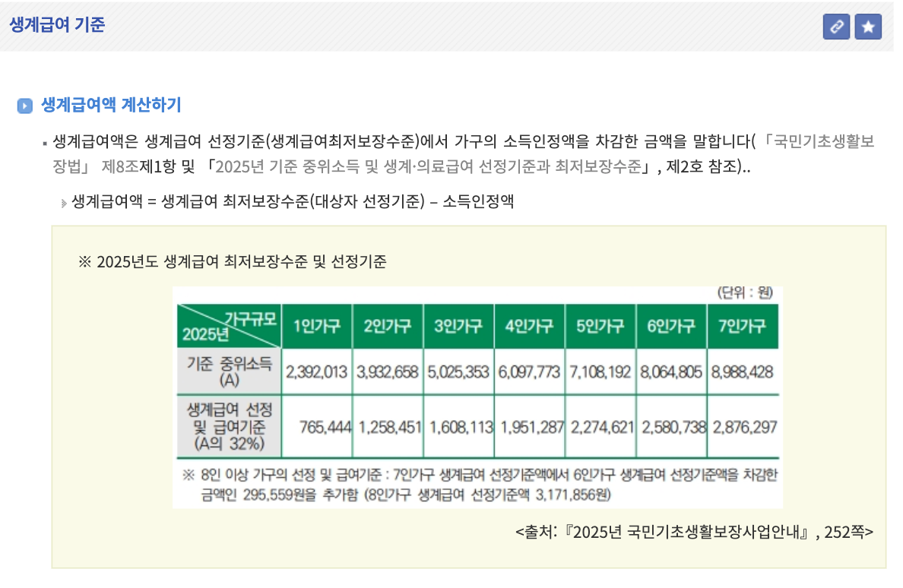Image resolution: width=903 pixels, height=588 pixels.
Task: Select the 4인가구 column header
Action: point(531,325)
